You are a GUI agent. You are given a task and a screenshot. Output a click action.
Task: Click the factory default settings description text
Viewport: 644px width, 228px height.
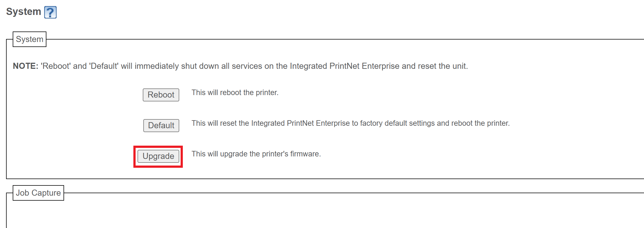point(351,123)
